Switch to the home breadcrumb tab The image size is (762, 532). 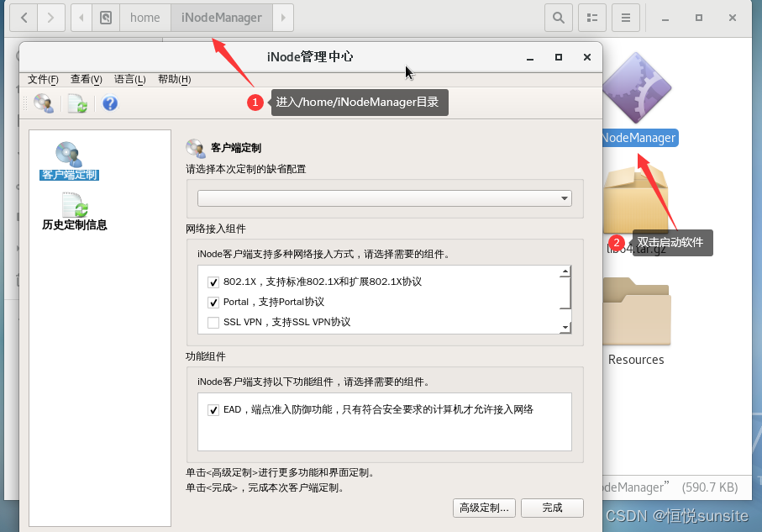[x=145, y=17]
